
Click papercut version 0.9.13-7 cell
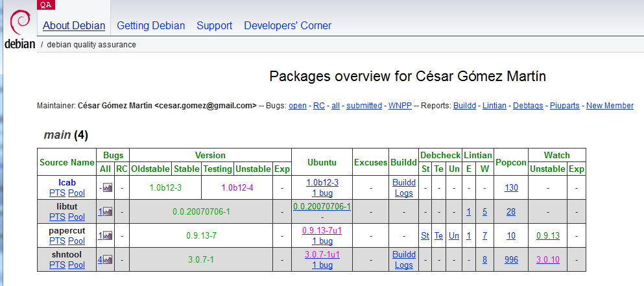click(x=201, y=235)
